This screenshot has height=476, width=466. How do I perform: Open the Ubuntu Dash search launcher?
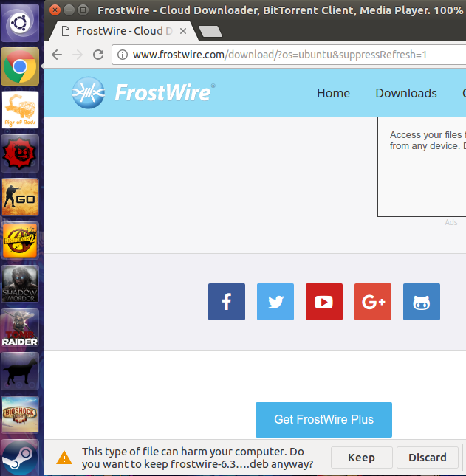pos(20,23)
